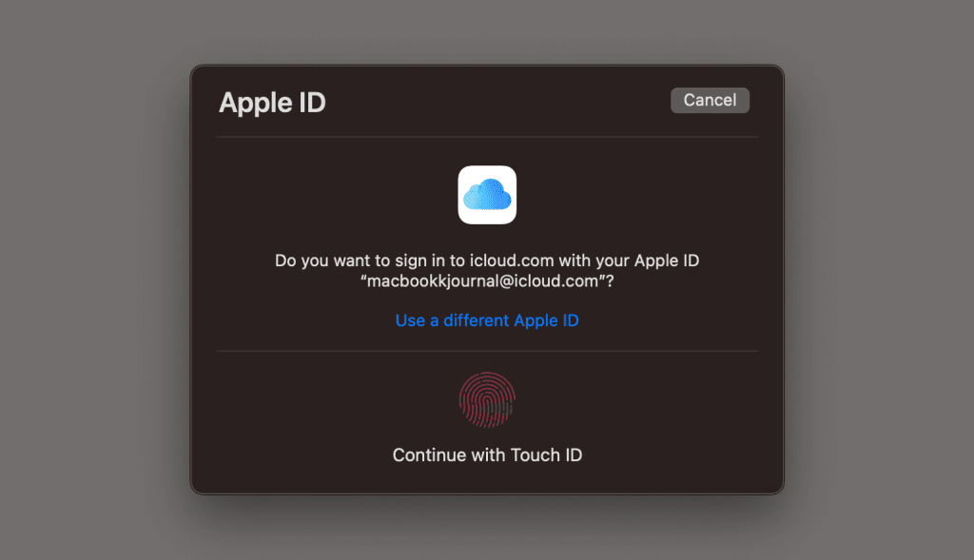Click the Apple ID dialog title
The width and height of the screenshot is (974, 560).
coord(272,103)
